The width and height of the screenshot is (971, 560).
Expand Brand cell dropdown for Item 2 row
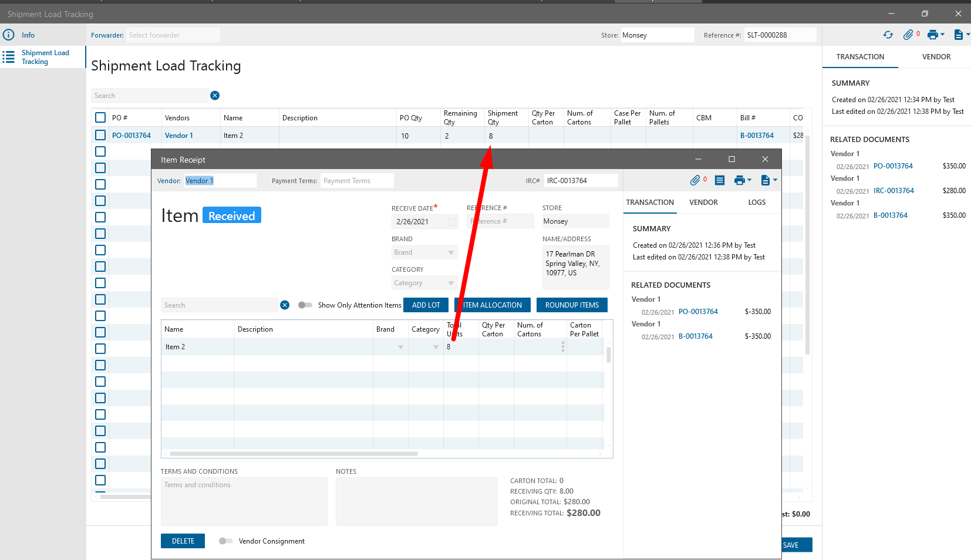(400, 347)
